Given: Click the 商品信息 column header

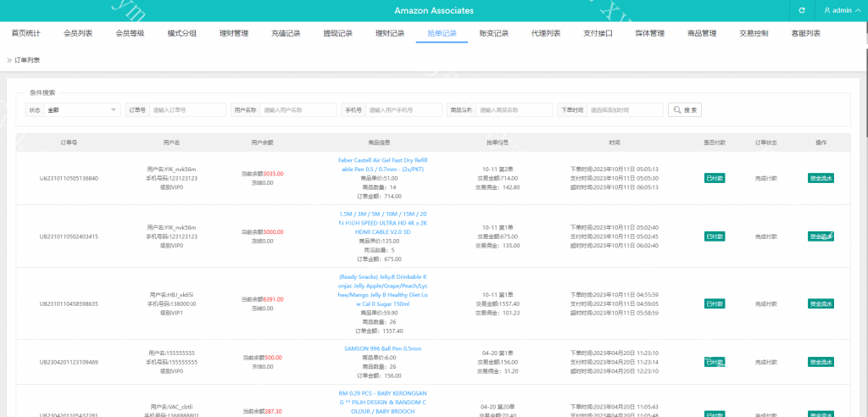Looking at the screenshot, I should coord(380,142).
